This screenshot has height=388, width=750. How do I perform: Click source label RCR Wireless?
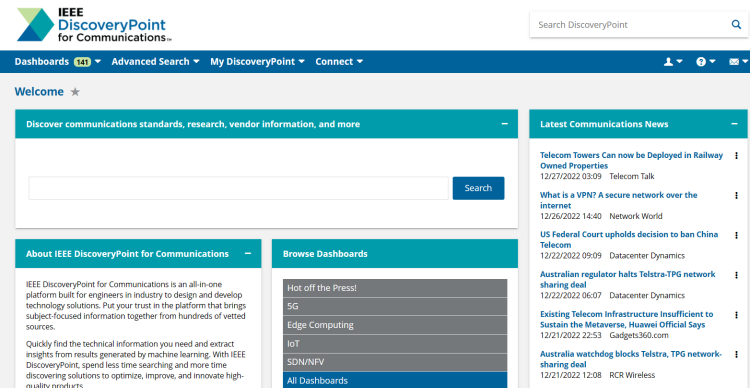click(632, 375)
